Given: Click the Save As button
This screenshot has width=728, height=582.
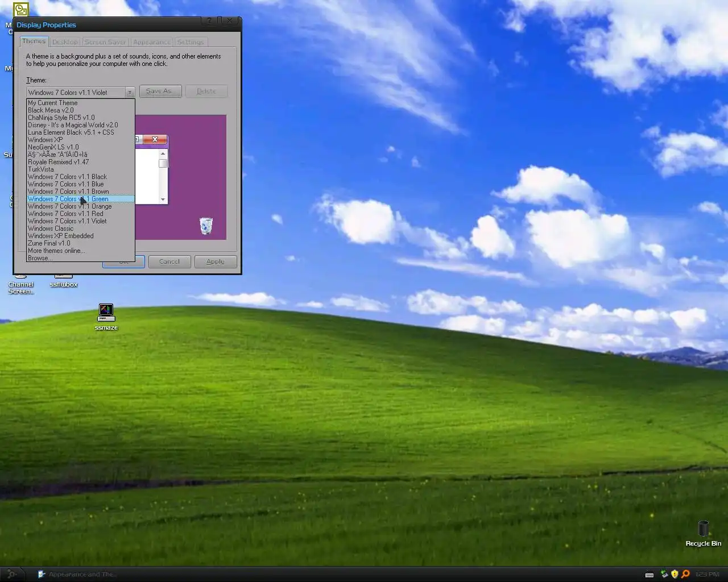Looking at the screenshot, I should click(x=160, y=91).
